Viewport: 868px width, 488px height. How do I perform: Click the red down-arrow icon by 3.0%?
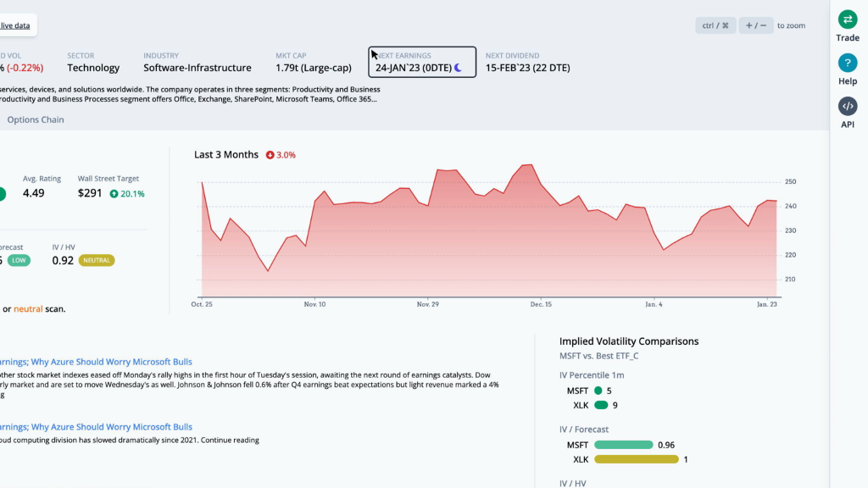(x=270, y=155)
